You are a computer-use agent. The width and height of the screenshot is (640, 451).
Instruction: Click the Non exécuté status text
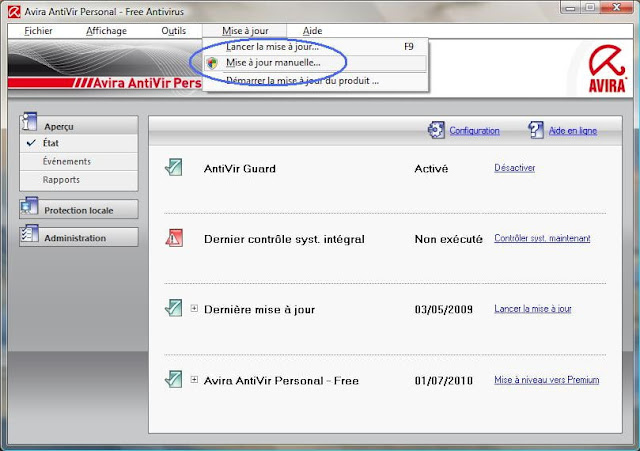(x=449, y=239)
